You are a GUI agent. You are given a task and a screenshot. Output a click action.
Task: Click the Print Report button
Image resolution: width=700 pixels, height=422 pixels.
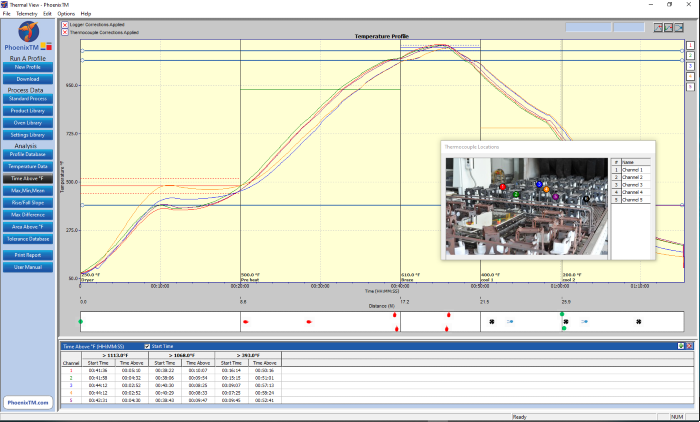coord(28,255)
